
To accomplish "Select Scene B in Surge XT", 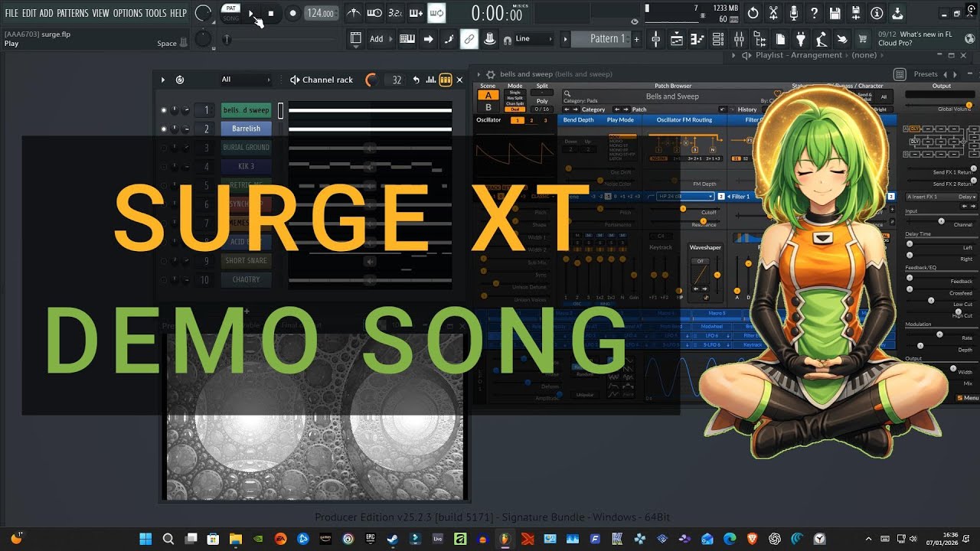I will [488, 107].
